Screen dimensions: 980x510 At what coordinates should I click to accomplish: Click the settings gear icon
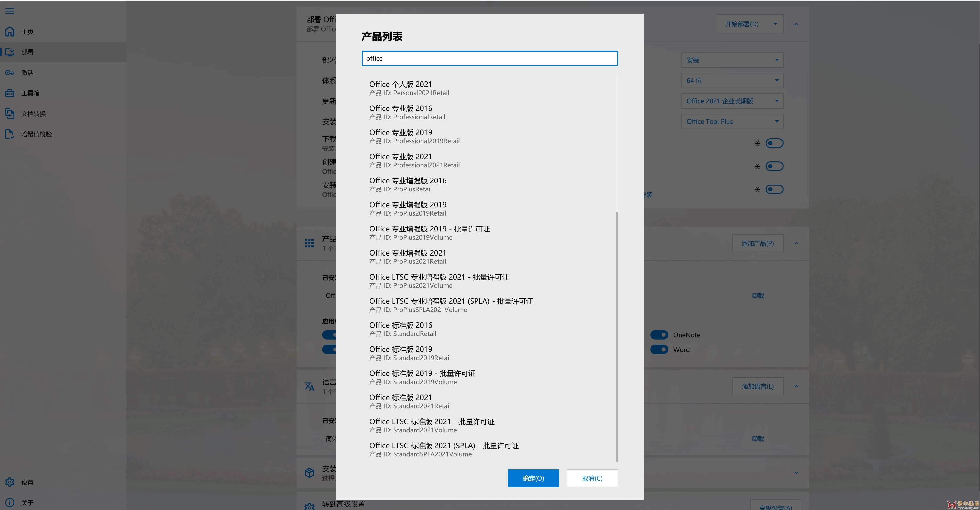[x=9, y=482]
